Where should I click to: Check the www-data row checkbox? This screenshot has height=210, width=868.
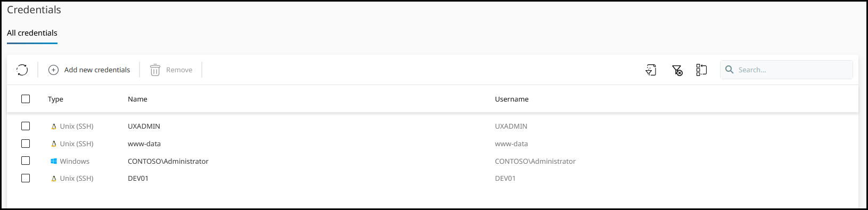pos(26,144)
